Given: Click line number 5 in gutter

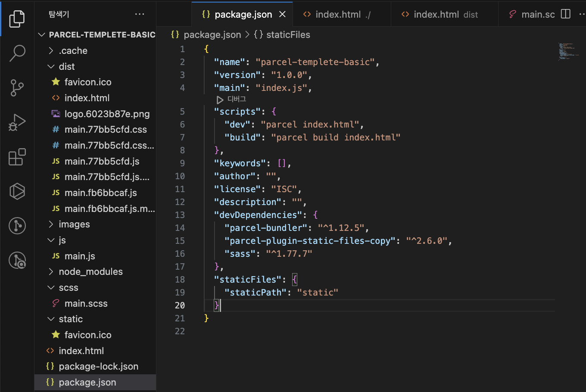Looking at the screenshot, I should click(x=182, y=112).
